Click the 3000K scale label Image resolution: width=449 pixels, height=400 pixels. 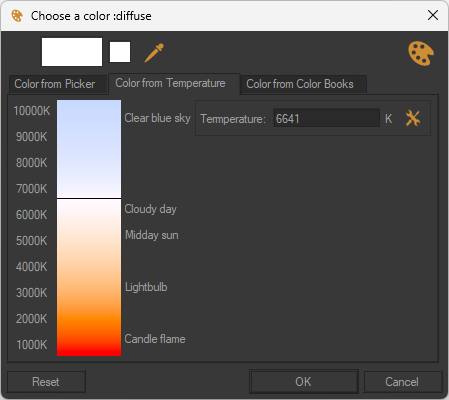(x=32, y=293)
